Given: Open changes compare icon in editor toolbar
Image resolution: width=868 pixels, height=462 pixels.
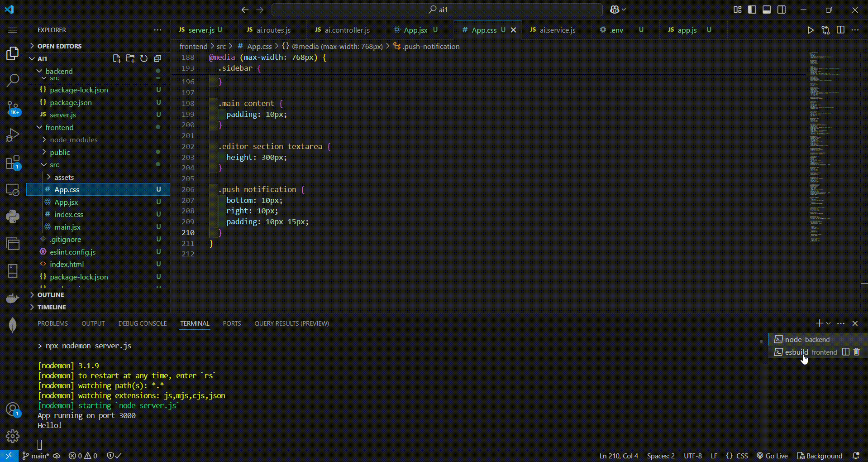Looking at the screenshot, I should [825, 30].
